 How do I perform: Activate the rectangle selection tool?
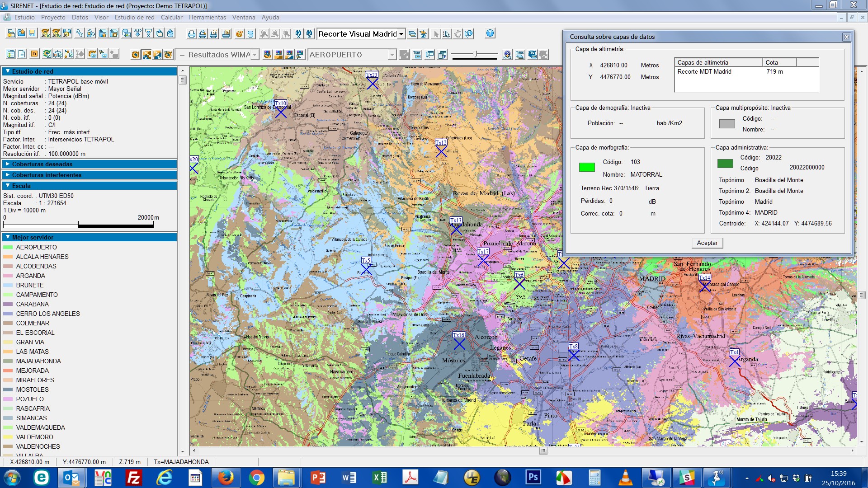446,33
